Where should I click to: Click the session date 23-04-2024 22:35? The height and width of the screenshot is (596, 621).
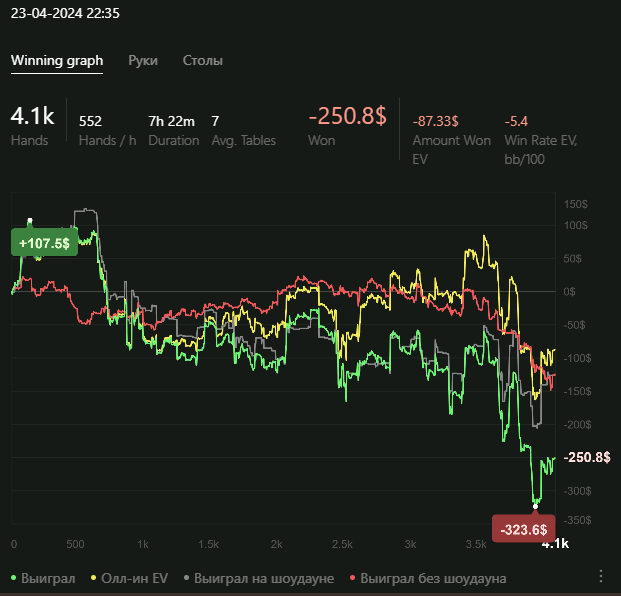[x=65, y=13]
